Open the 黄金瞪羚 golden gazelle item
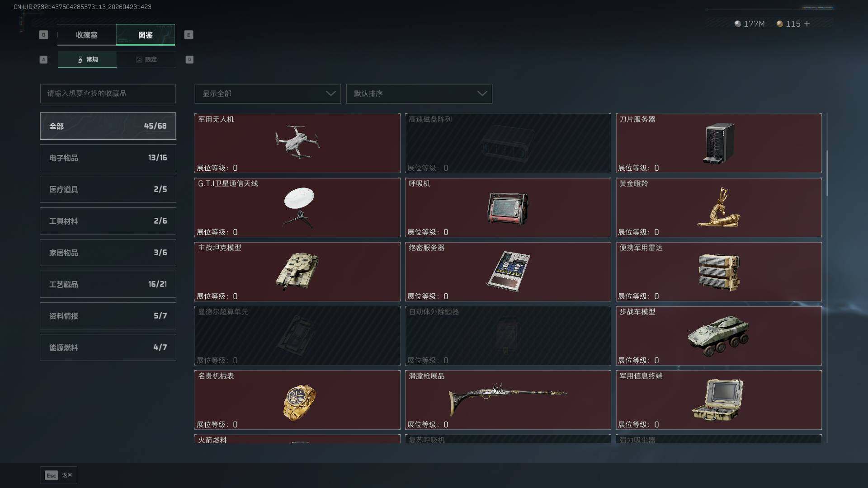This screenshot has height=488, width=868. (719, 207)
